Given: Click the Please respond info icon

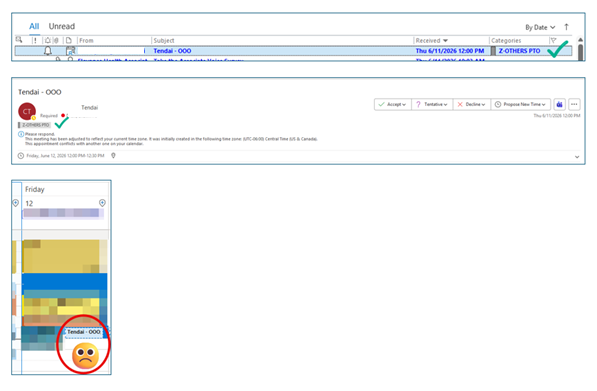Looking at the screenshot, I should click(21, 134).
